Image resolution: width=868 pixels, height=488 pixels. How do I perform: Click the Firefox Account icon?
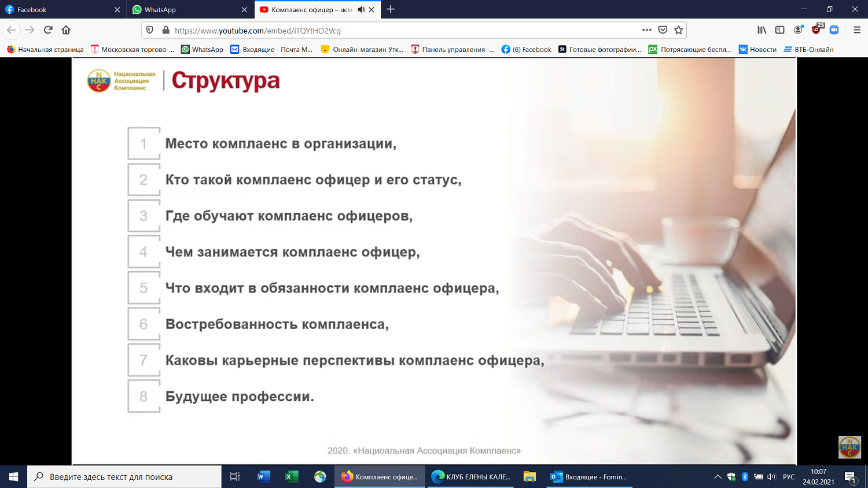click(x=798, y=30)
